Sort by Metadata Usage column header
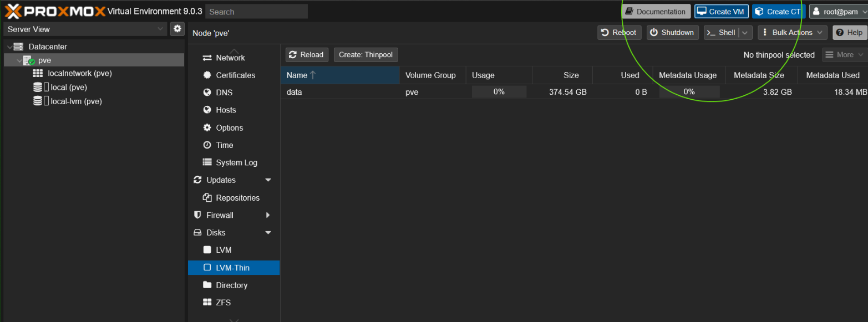Viewport: 868px width, 322px height. (689, 75)
